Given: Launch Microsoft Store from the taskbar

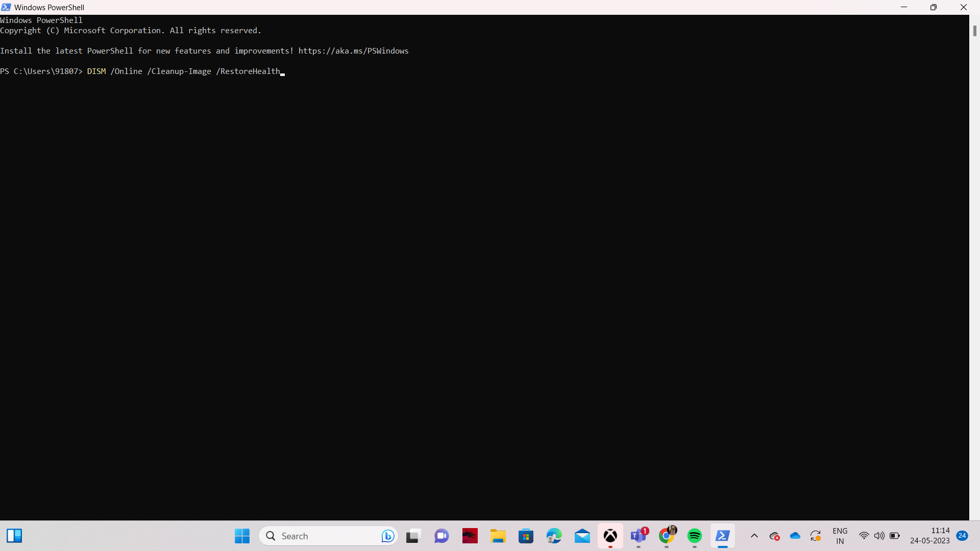Looking at the screenshot, I should 526,536.
